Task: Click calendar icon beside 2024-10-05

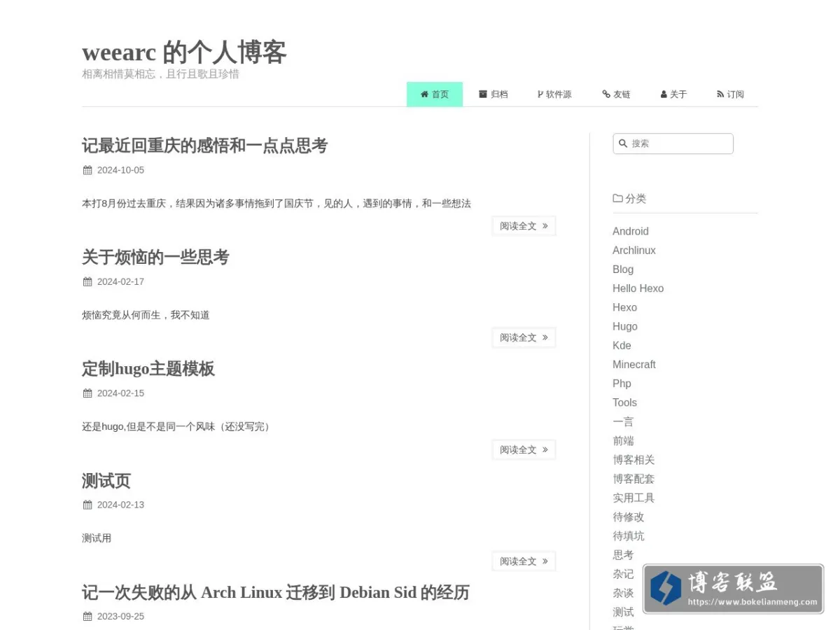Action: 87,170
